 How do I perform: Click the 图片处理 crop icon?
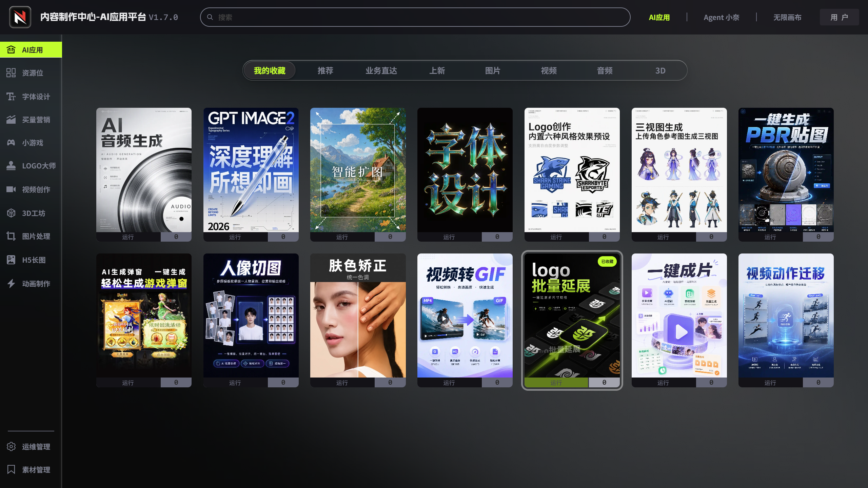coord(11,236)
